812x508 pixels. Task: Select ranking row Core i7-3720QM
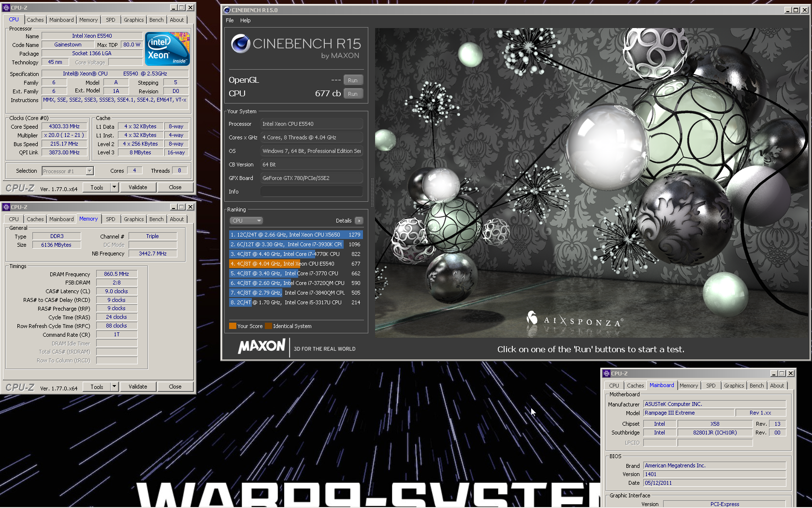(296, 283)
